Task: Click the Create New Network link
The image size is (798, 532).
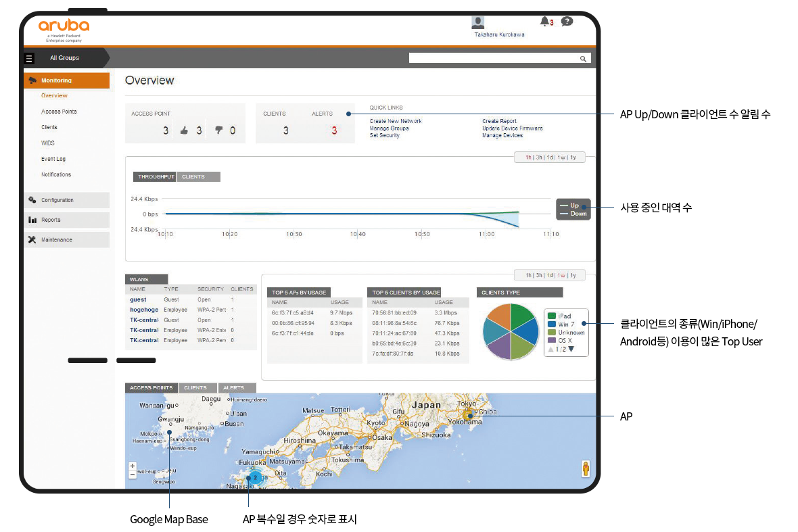Action: tap(396, 121)
